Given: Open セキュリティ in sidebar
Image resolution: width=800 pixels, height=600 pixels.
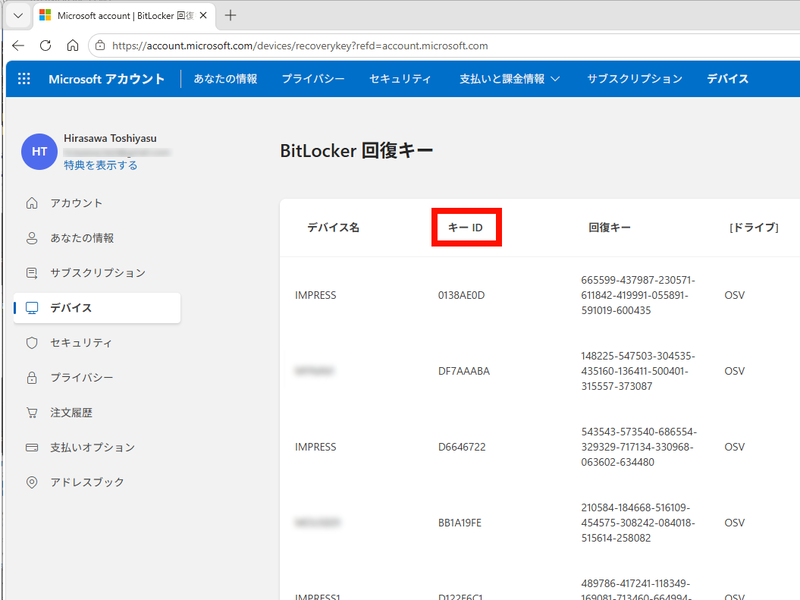Looking at the screenshot, I should point(81,343).
